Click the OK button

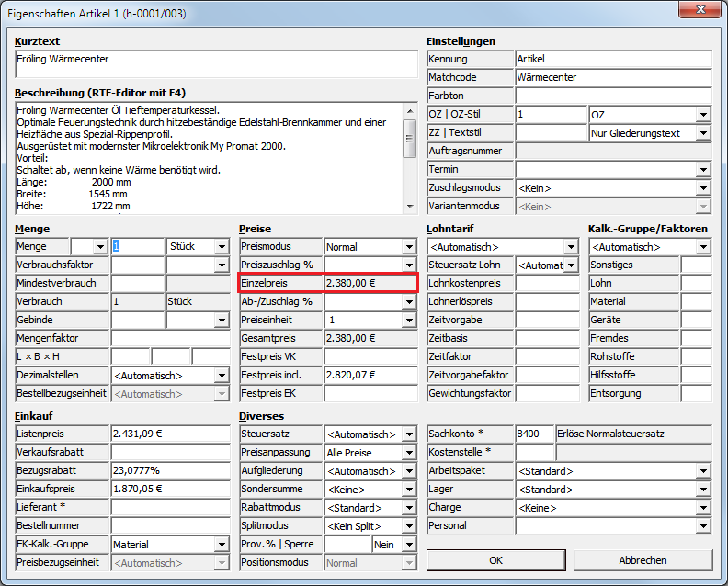tap(495, 559)
